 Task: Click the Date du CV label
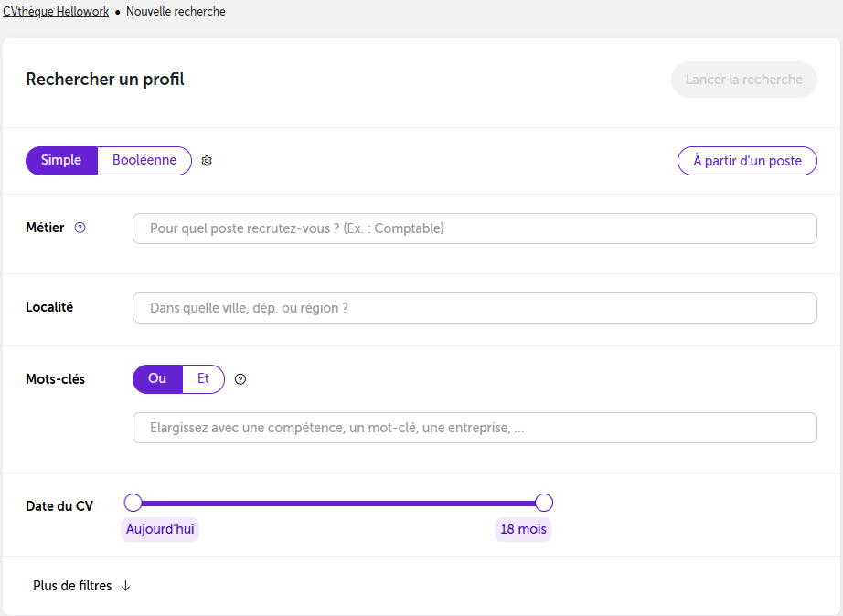(59, 506)
